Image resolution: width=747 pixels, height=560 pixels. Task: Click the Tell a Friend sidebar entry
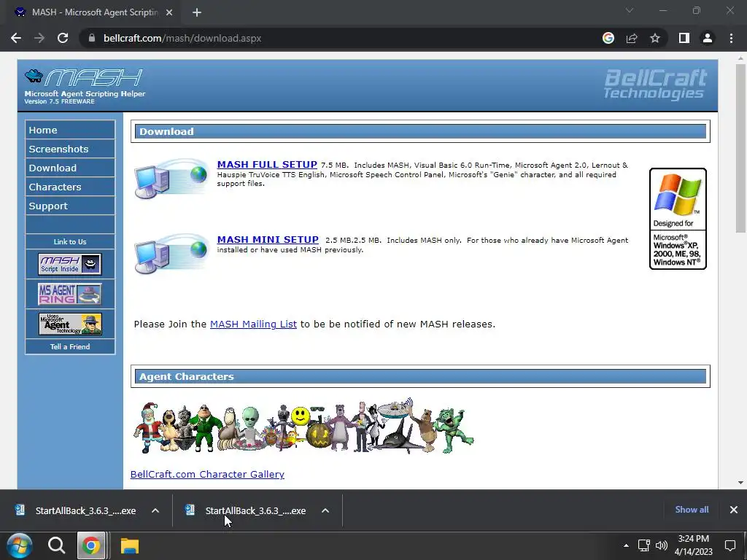70,346
